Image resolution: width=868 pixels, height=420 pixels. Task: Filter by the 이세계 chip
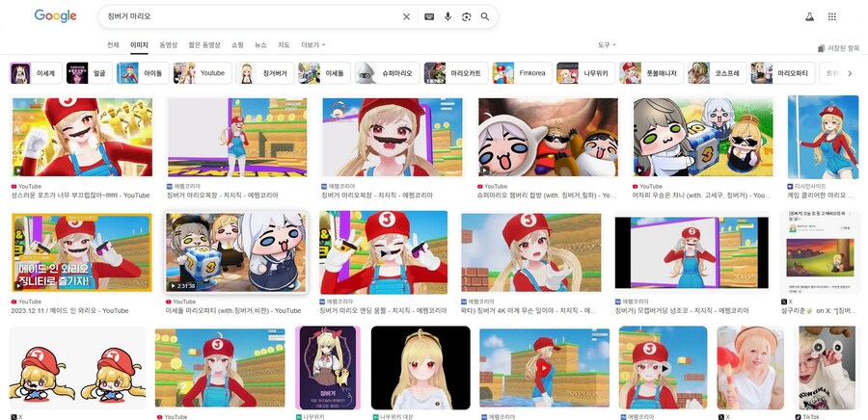(x=36, y=73)
